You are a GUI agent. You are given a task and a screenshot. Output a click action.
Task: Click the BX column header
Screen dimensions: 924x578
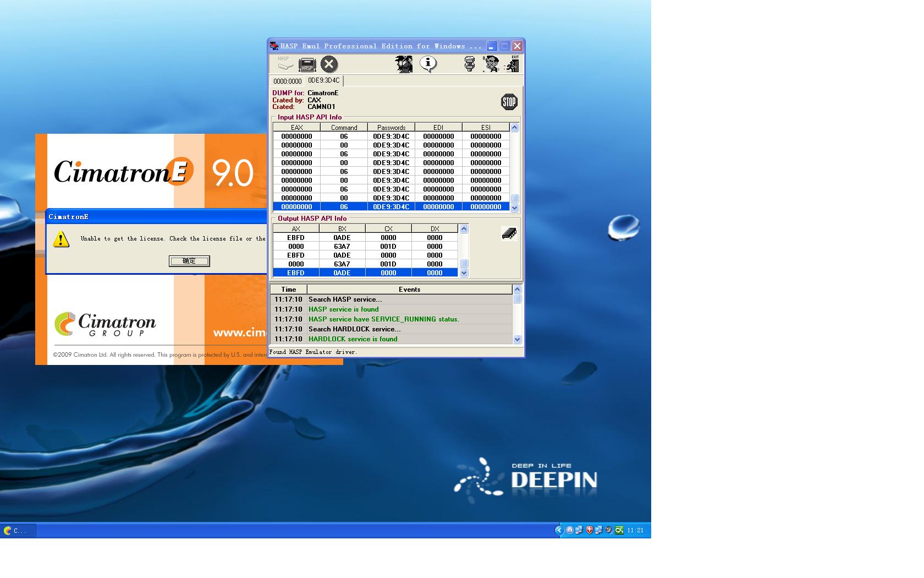pos(342,228)
